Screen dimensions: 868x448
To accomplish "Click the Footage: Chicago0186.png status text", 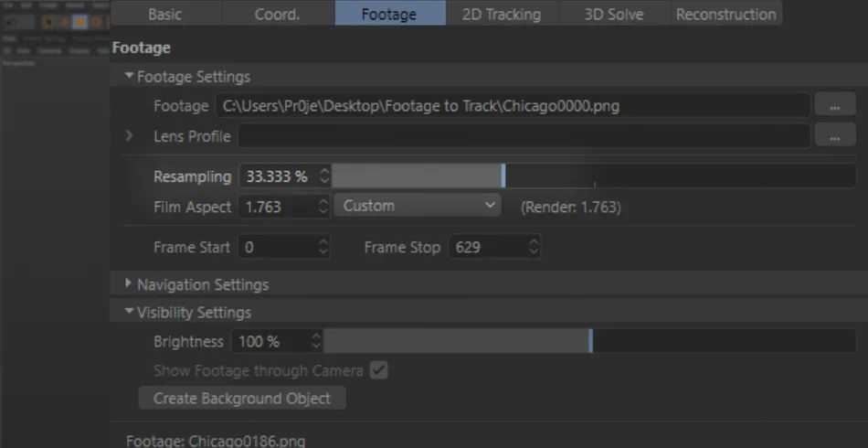I will click(216, 442).
